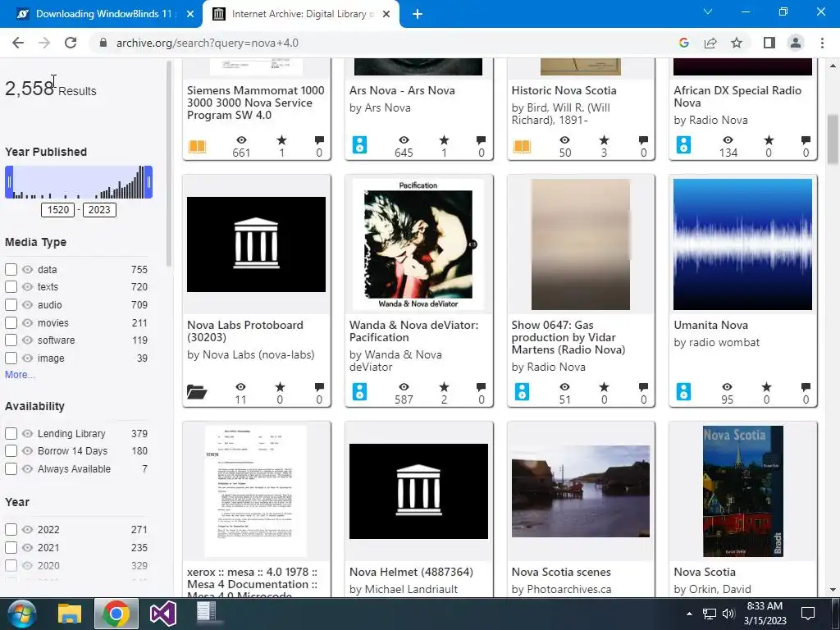Click the data folder icon on Nova Labs Protoboard card
Viewport: 840px width, 630px height.
(197, 392)
